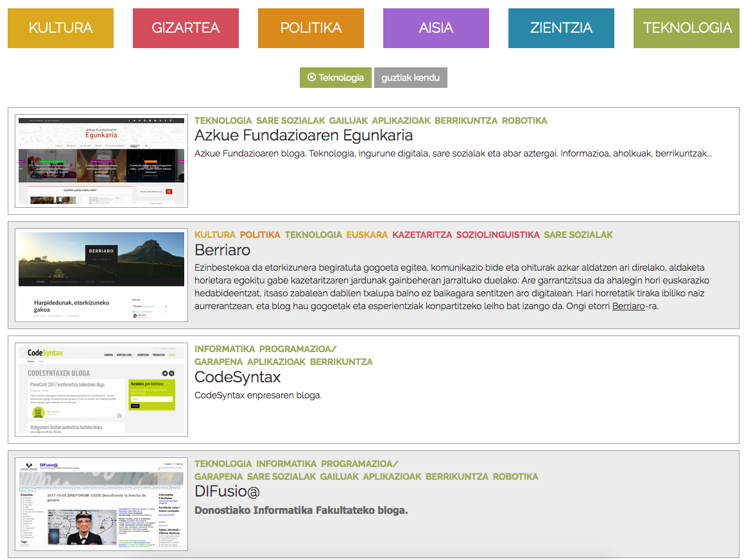Select KAZETARITZA tag on Berriaro entry

coord(422,235)
